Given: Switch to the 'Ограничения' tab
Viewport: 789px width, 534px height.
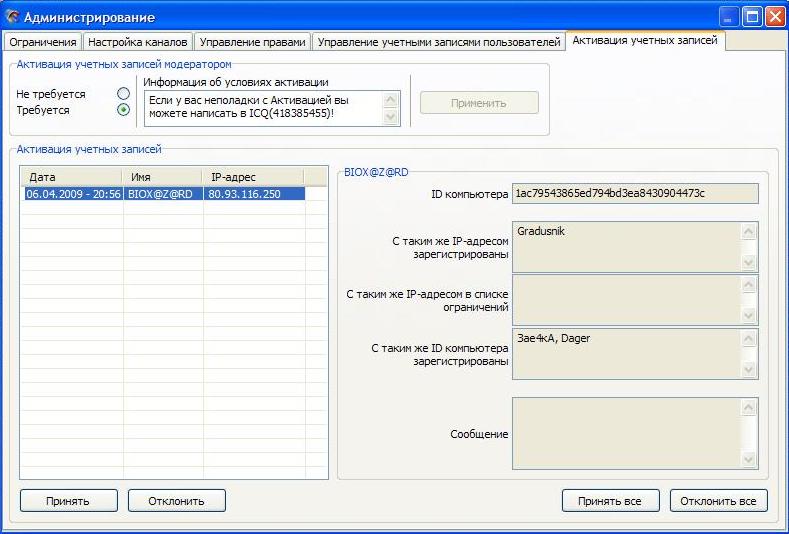Looking at the screenshot, I should 43,42.
